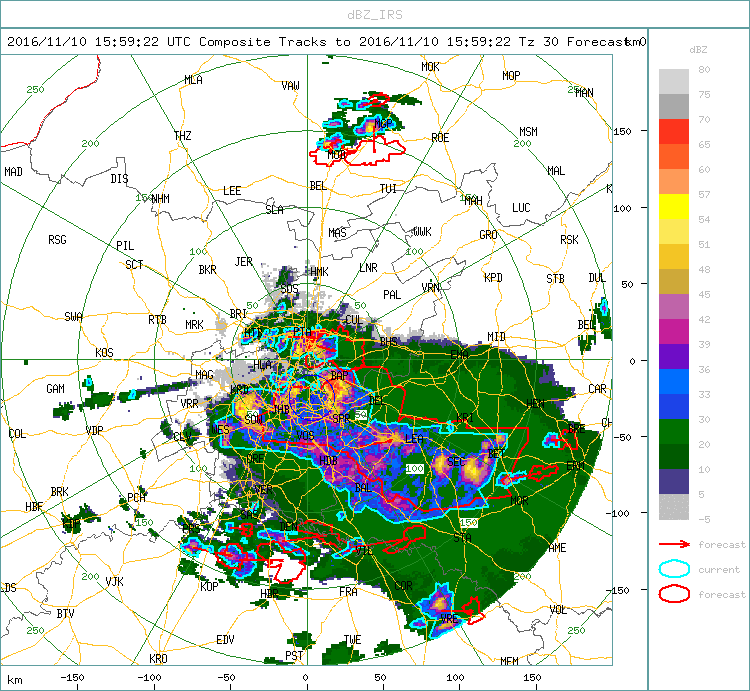
Task: Click the BTV station label
Action: click(x=66, y=614)
